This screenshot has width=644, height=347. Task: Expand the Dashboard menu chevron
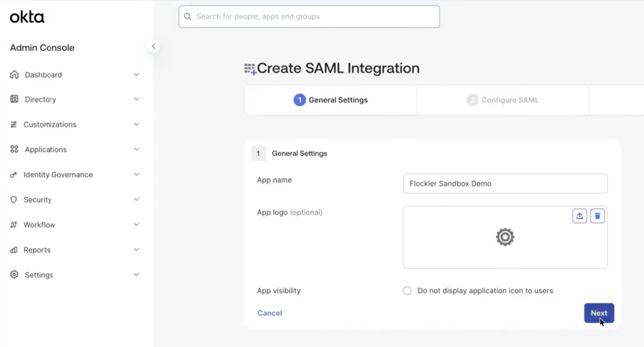coord(137,75)
